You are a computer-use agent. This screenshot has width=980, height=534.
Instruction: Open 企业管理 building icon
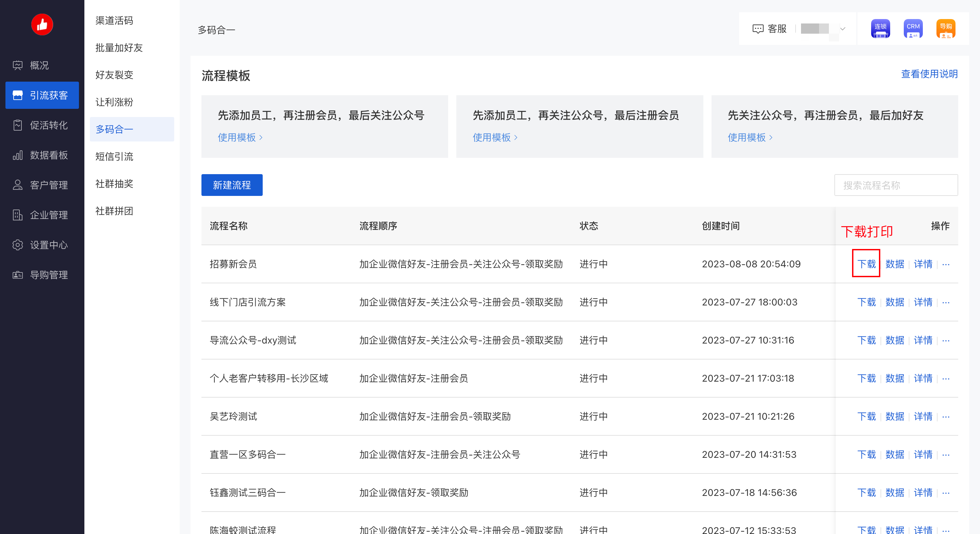pyautogui.click(x=17, y=215)
